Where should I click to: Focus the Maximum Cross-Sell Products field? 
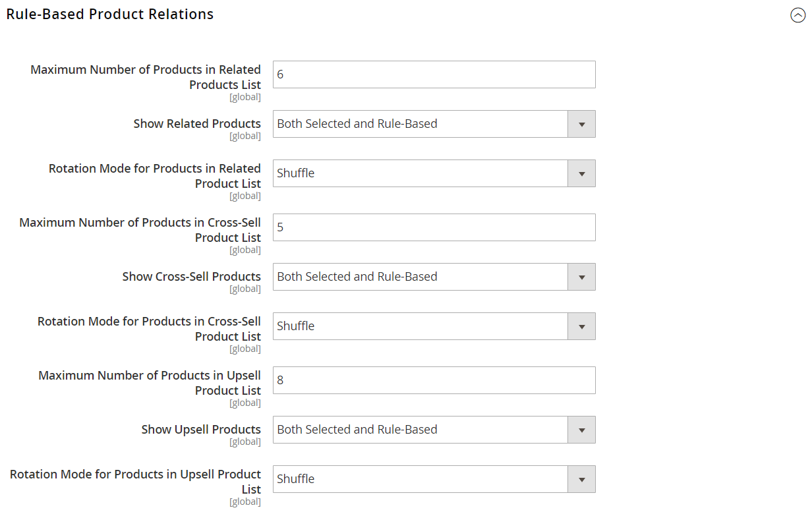(x=434, y=227)
